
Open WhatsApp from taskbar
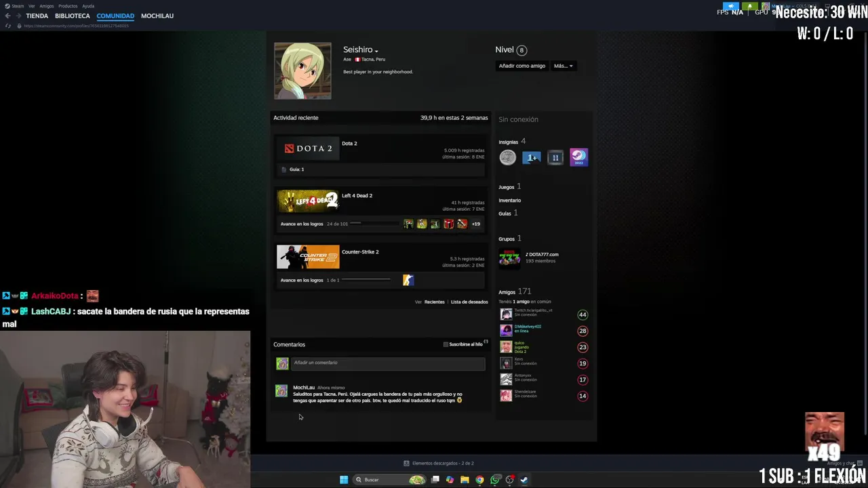tap(495, 480)
